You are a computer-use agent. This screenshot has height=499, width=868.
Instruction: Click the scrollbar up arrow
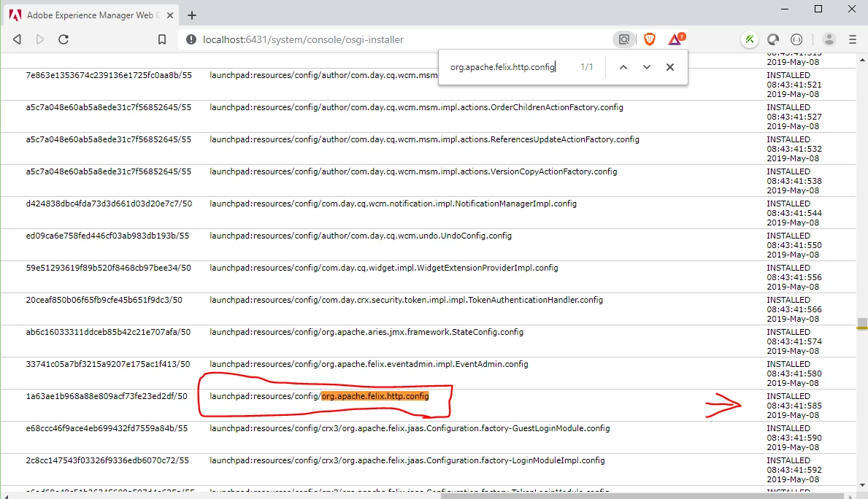pyautogui.click(x=862, y=59)
